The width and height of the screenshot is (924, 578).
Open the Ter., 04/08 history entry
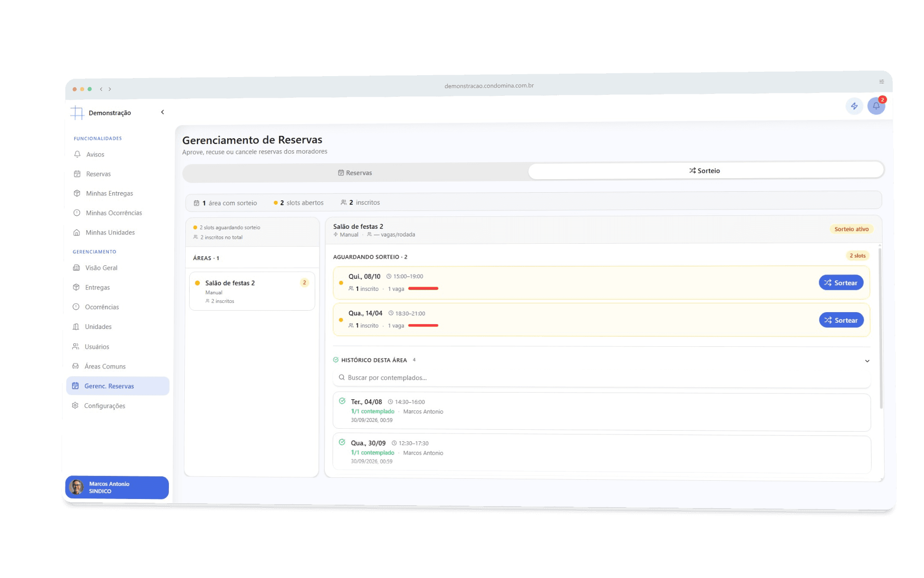click(602, 412)
